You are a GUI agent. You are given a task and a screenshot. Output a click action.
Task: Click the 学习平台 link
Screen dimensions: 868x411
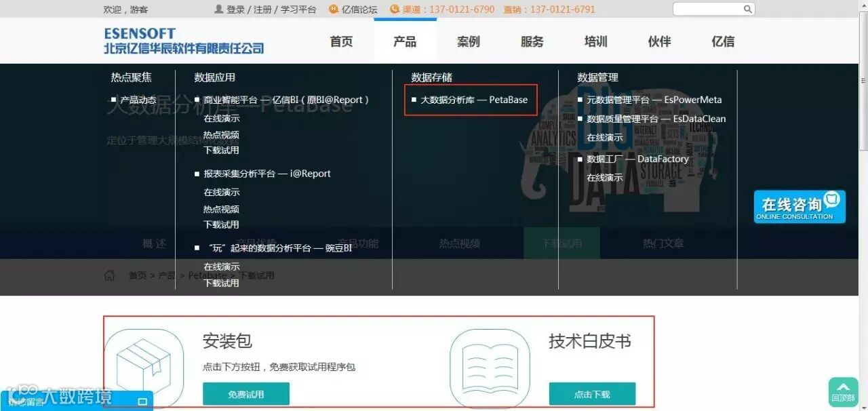[x=298, y=9]
